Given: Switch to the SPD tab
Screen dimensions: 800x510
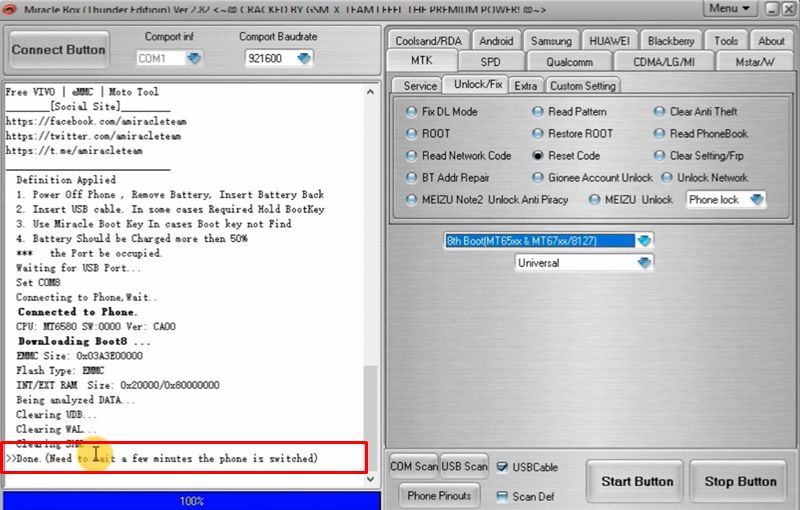Looking at the screenshot, I should (x=490, y=62).
